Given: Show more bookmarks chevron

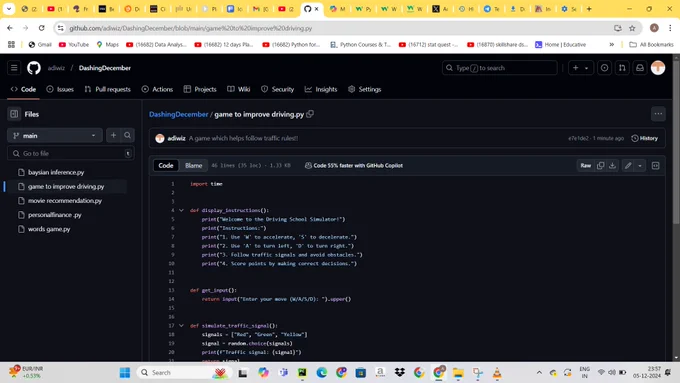Looking at the screenshot, I should (611, 44).
